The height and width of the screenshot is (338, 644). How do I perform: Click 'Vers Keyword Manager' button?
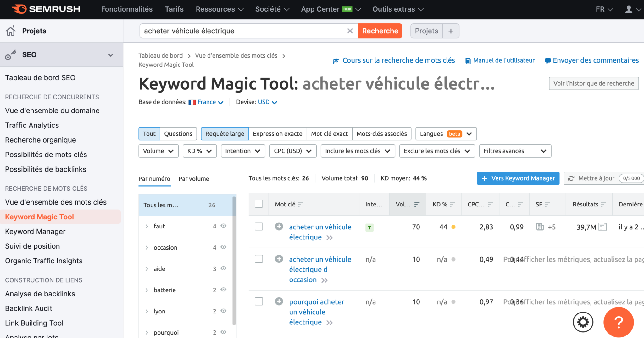pos(518,178)
